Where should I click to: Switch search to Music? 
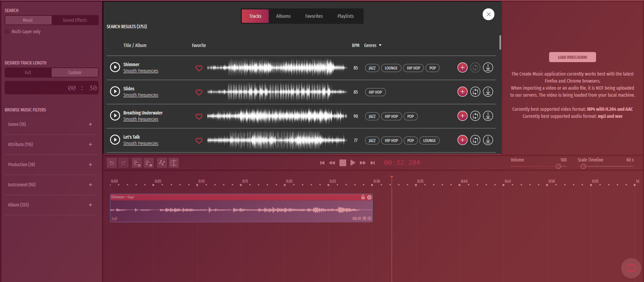(x=28, y=20)
